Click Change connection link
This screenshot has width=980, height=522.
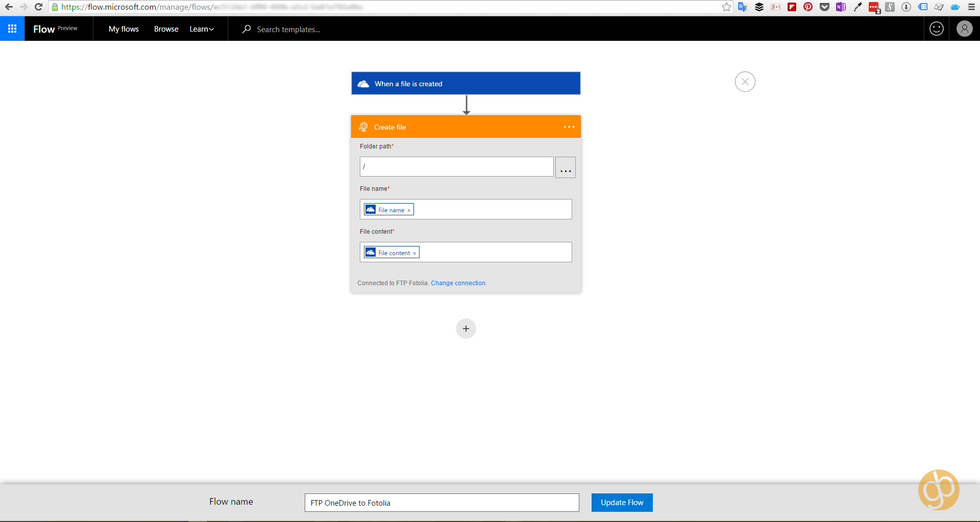point(458,283)
